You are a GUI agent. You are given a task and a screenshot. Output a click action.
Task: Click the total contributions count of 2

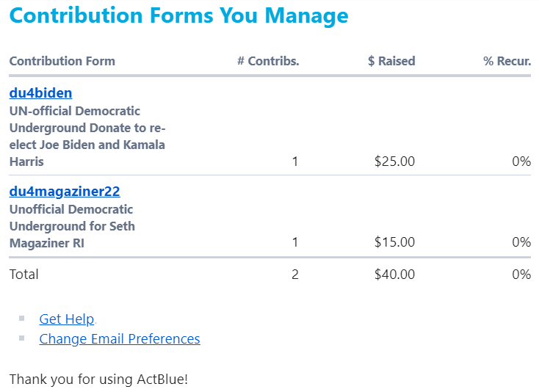point(295,275)
